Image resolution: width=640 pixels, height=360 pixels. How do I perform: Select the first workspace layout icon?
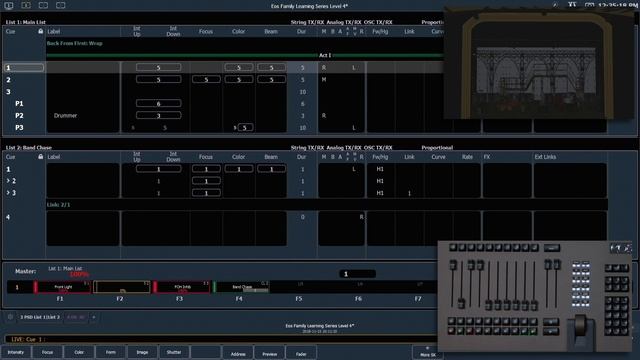9,5
